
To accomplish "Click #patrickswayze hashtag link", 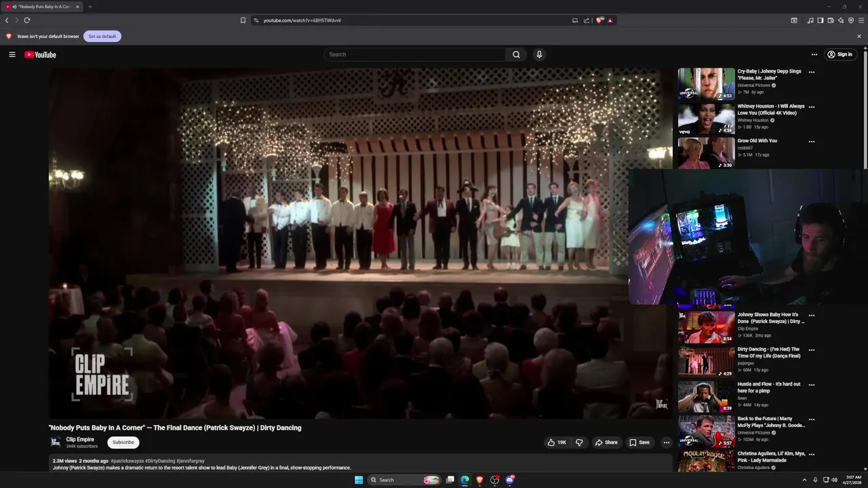I will click(127, 461).
